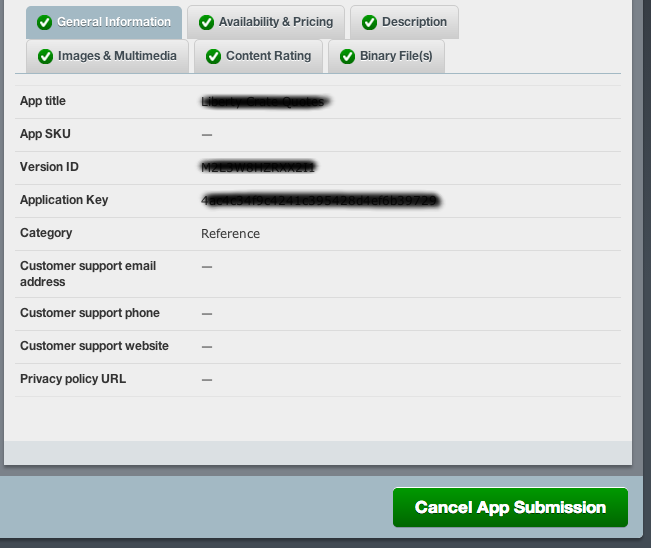The height and width of the screenshot is (548, 651).
Task: Click the green checkmark beside Content Rating
Action: pyautogui.click(x=213, y=56)
